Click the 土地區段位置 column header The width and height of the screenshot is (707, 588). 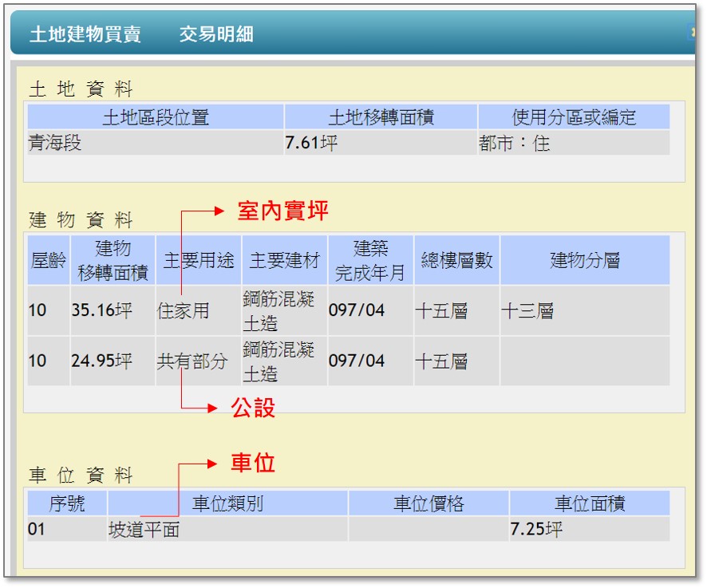pyautogui.click(x=156, y=117)
